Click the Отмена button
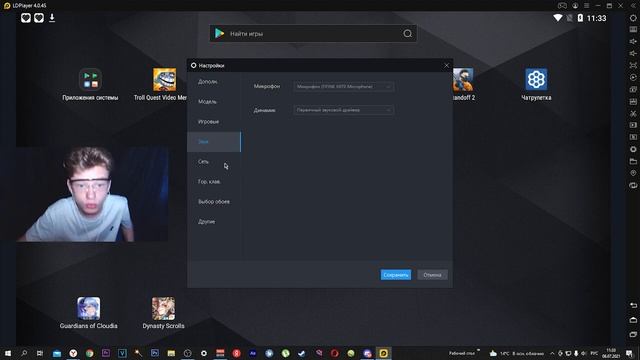Screen dimensions: 640x360 tap(432, 275)
